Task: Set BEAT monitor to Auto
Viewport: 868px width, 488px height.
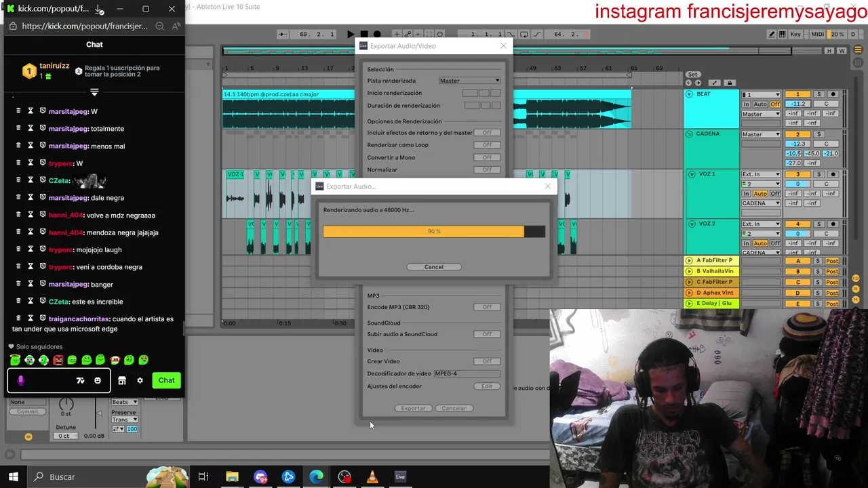Action: click(x=760, y=104)
